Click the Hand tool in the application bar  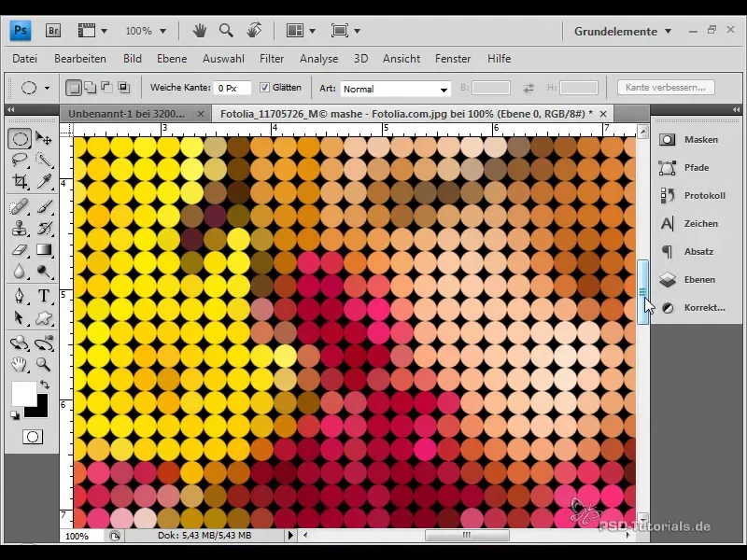pos(199,31)
